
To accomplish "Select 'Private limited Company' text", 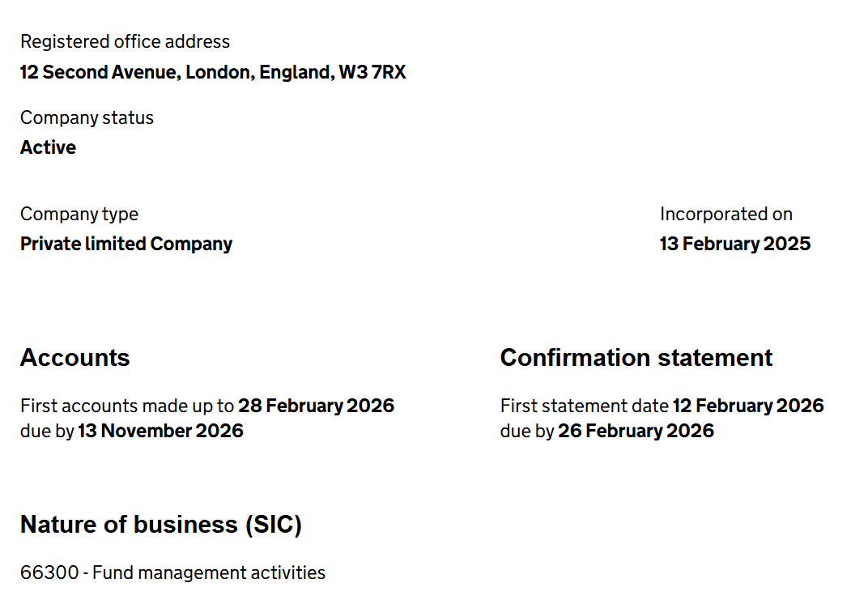I will click(126, 244).
